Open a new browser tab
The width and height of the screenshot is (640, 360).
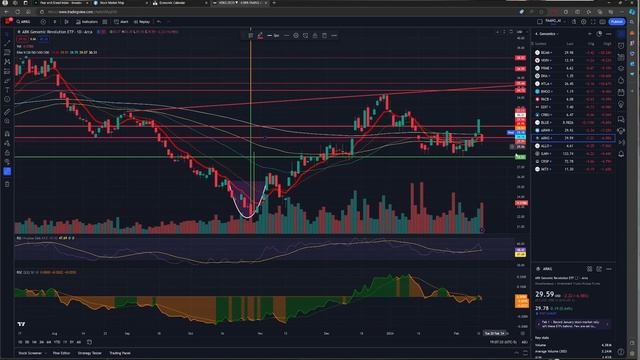274,3
